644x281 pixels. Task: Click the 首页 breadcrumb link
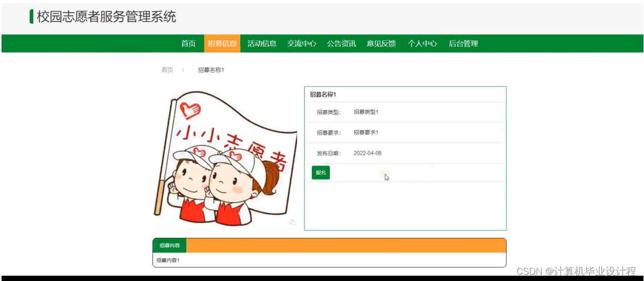[167, 70]
